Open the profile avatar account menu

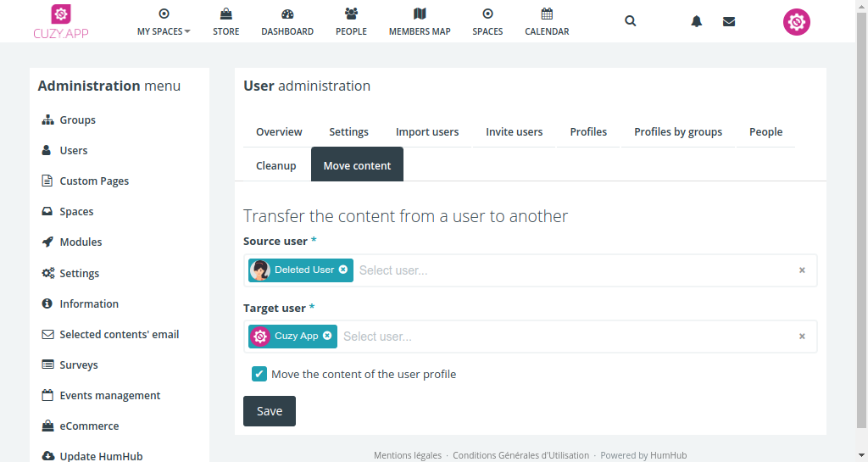[x=797, y=22]
